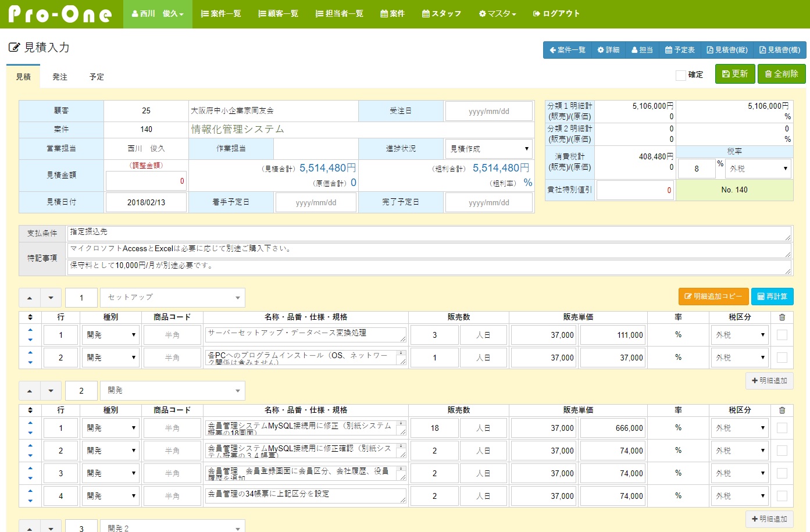
Task: Click the 明細追加コピー button
Action: click(x=713, y=297)
